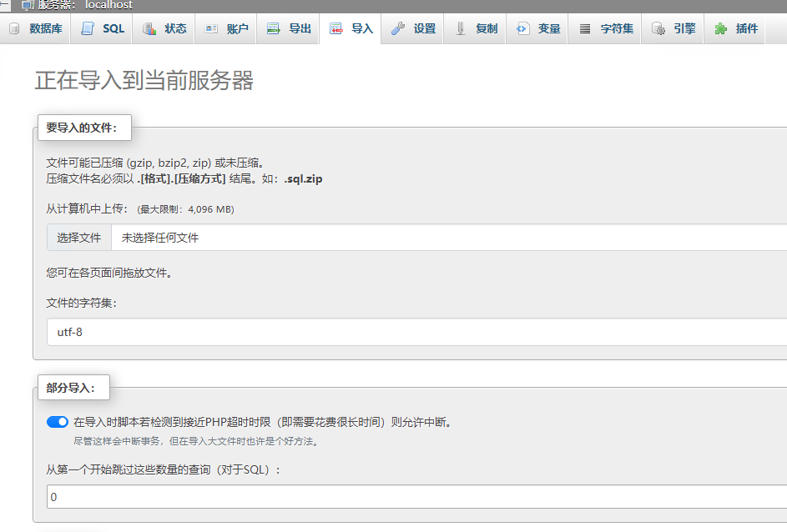Click the 复制 replication icon
787x532 pixels.
[461, 29]
